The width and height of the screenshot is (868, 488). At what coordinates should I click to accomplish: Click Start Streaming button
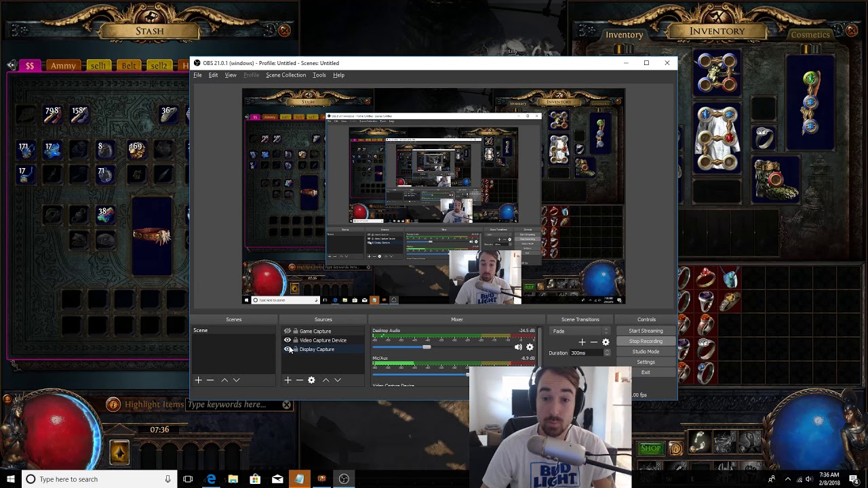pyautogui.click(x=646, y=331)
